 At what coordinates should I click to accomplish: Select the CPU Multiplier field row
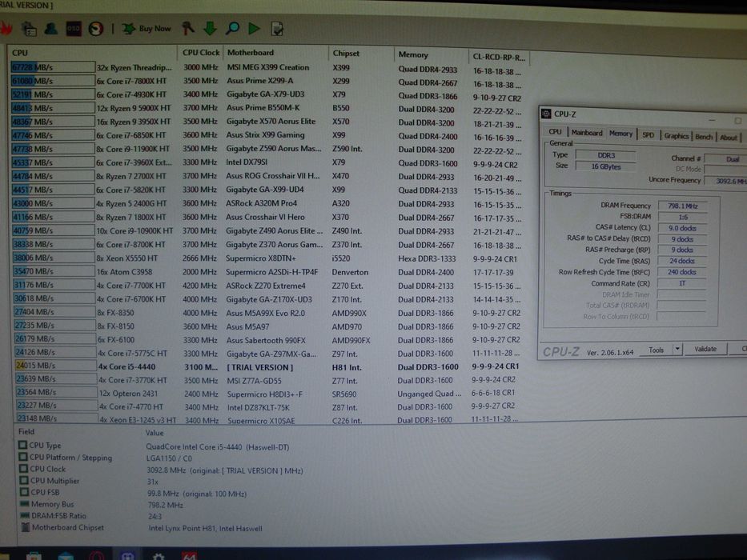pyautogui.click(x=89, y=481)
